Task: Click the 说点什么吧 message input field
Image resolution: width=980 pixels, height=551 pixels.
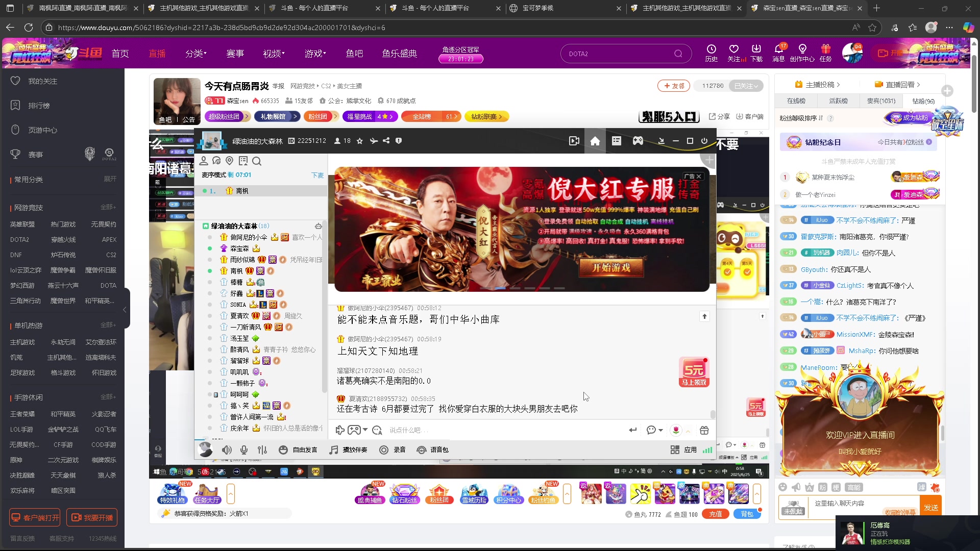Action: click(505, 430)
